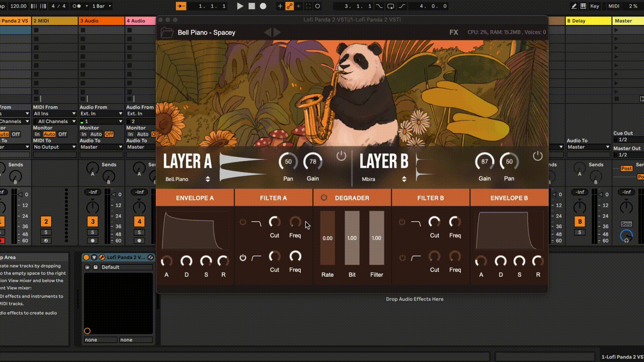Click the Degrader Bit slider
Screen dimensions: 644x362
coord(352,238)
